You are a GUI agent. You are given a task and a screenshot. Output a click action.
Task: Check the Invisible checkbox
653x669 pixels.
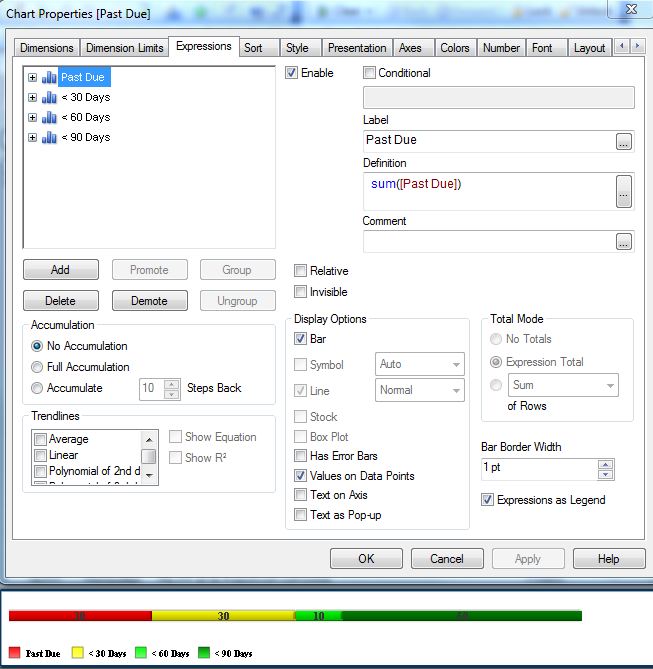coord(300,292)
